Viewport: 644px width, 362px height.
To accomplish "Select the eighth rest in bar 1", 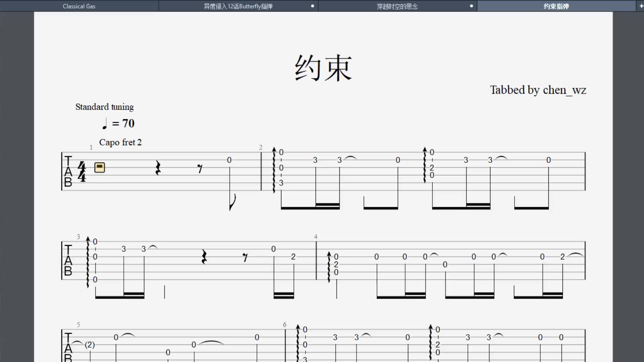I will tap(200, 169).
